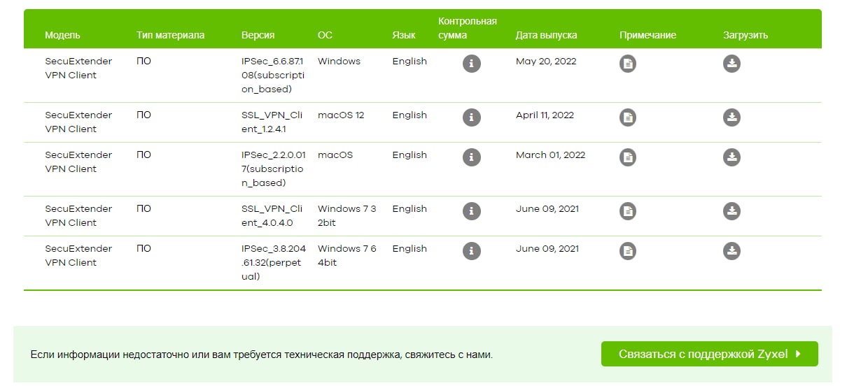Show checksum info for April 11, 2022 release
Screen dimensions: 868x386
click(472, 117)
